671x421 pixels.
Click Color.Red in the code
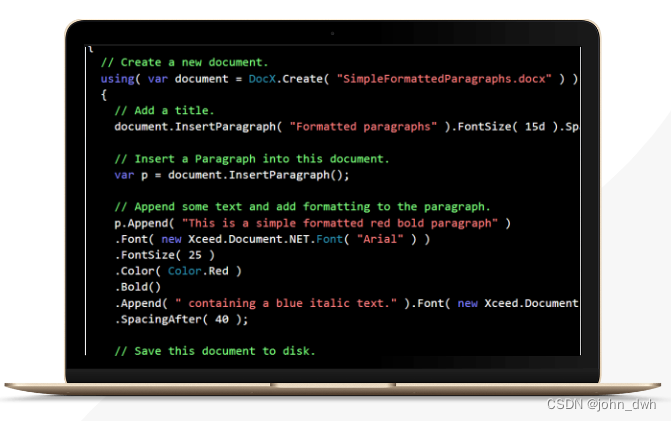198,271
